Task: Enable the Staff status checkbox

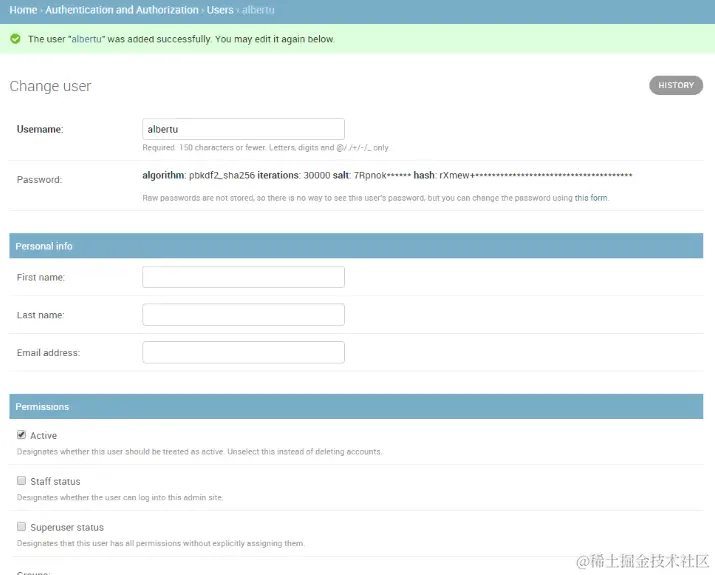Action: click(x=21, y=481)
